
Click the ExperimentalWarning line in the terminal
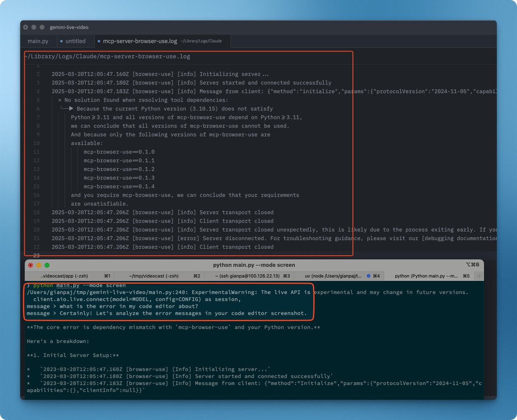click(x=247, y=292)
